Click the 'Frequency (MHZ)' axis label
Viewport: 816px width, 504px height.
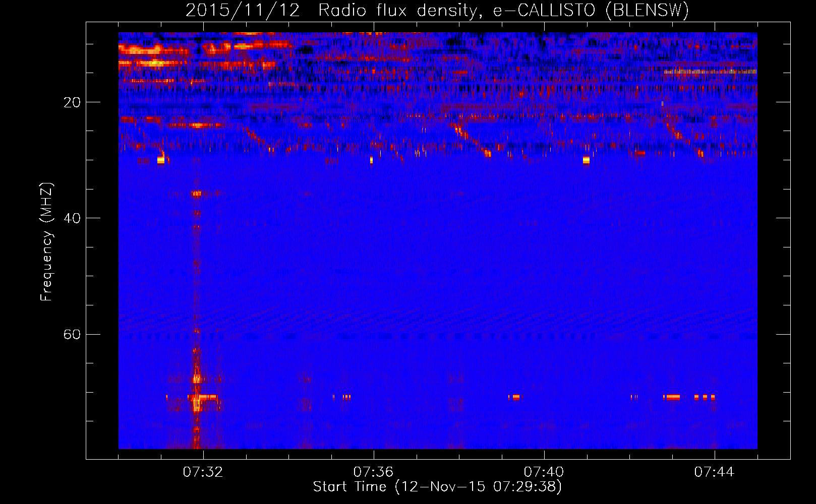[x=46, y=242]
